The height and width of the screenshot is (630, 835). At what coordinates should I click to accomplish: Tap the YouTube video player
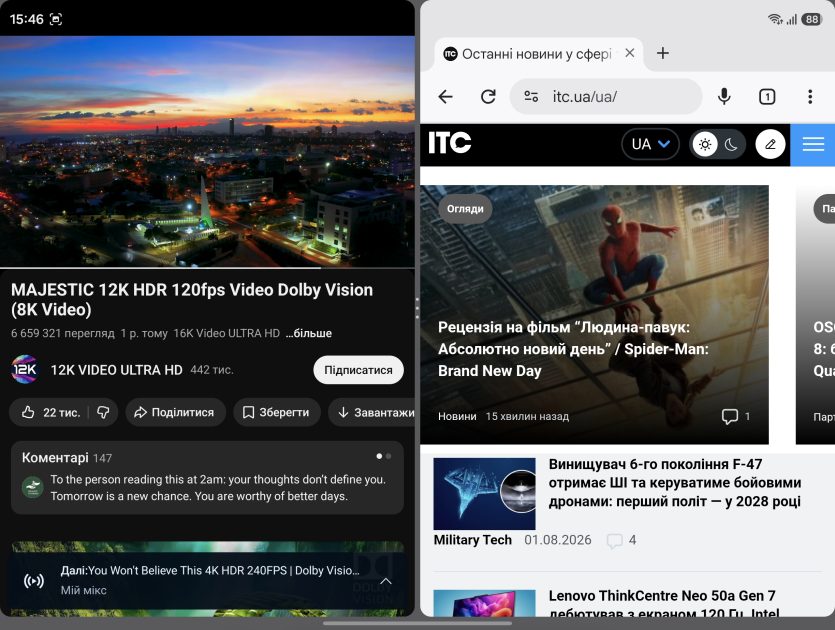[207, 151]
